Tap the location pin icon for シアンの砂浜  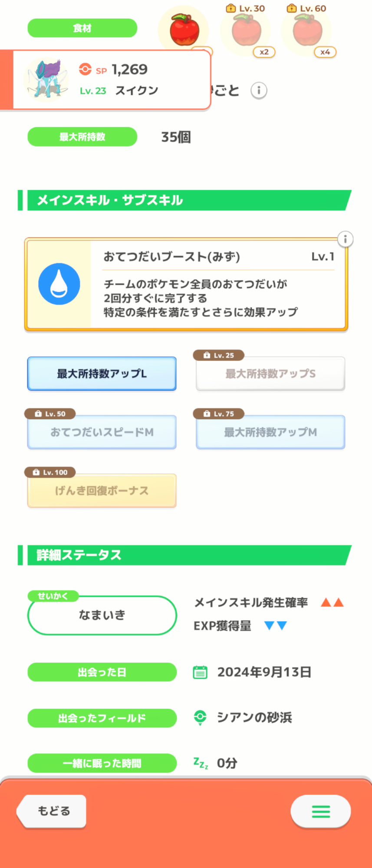[200, 717]
